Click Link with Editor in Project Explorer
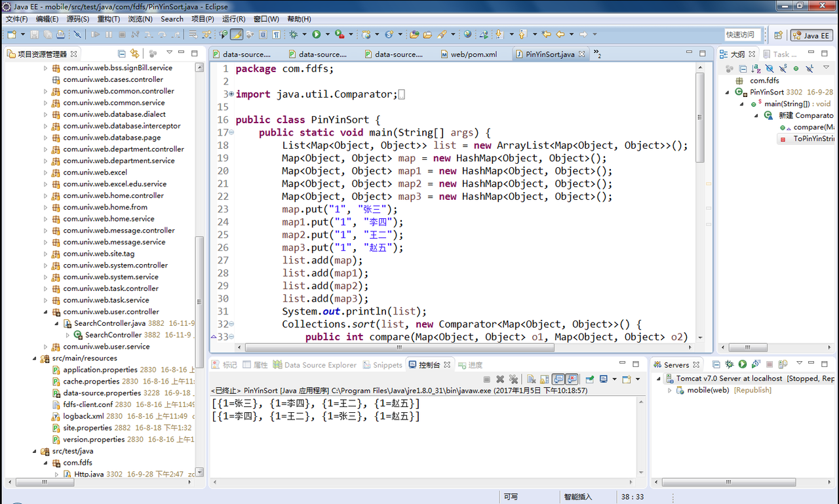 pyautogui.click(x=135, y=53)
